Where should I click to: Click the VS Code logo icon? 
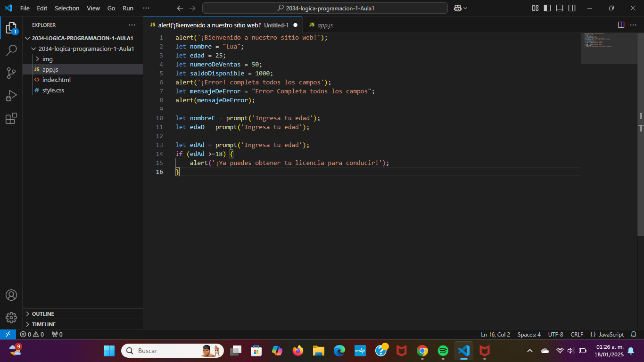point(8,8)
